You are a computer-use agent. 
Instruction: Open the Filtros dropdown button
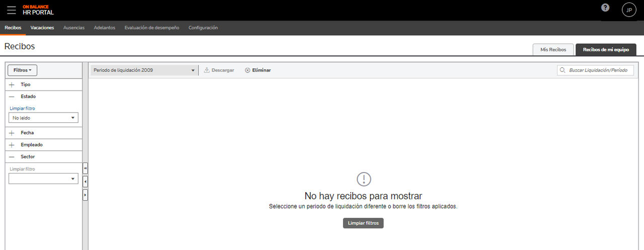pyautogui.click(x=23, y=70)
